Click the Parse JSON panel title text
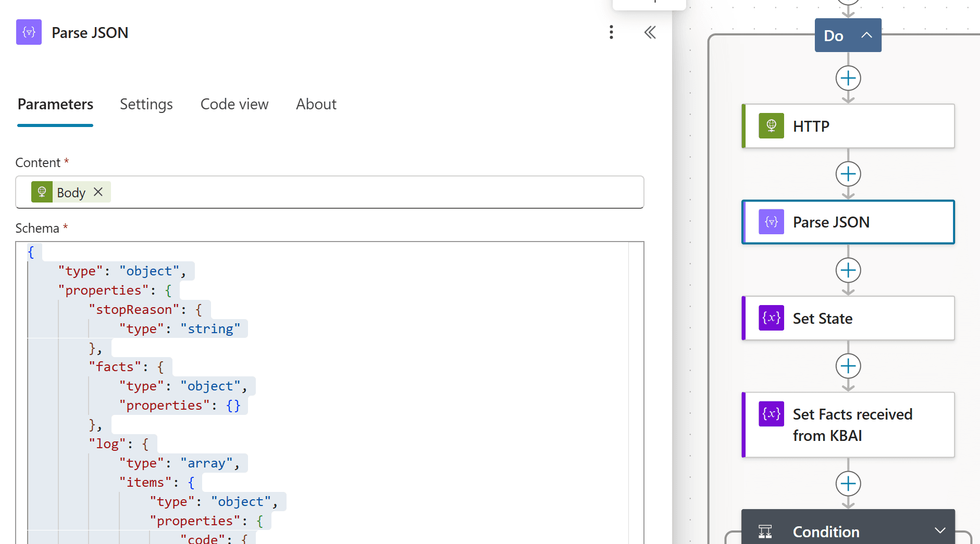980x544 pixels. (x=90, y=32)
